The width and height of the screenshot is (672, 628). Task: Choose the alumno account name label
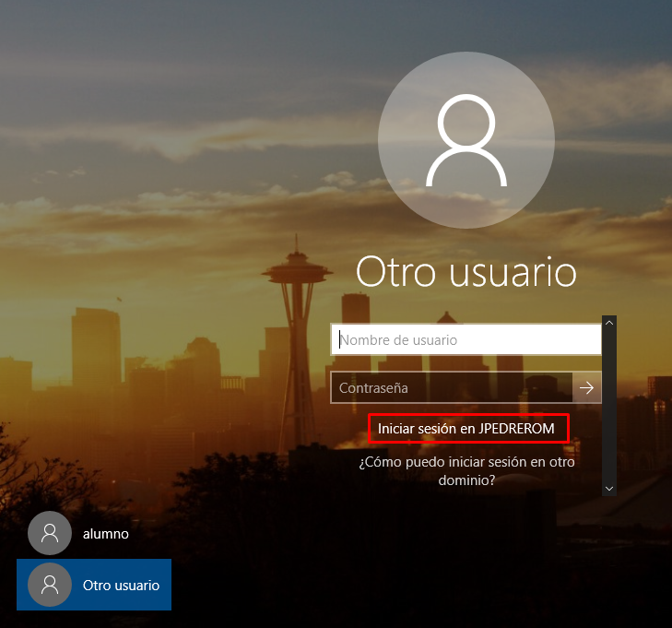[105, 533]
